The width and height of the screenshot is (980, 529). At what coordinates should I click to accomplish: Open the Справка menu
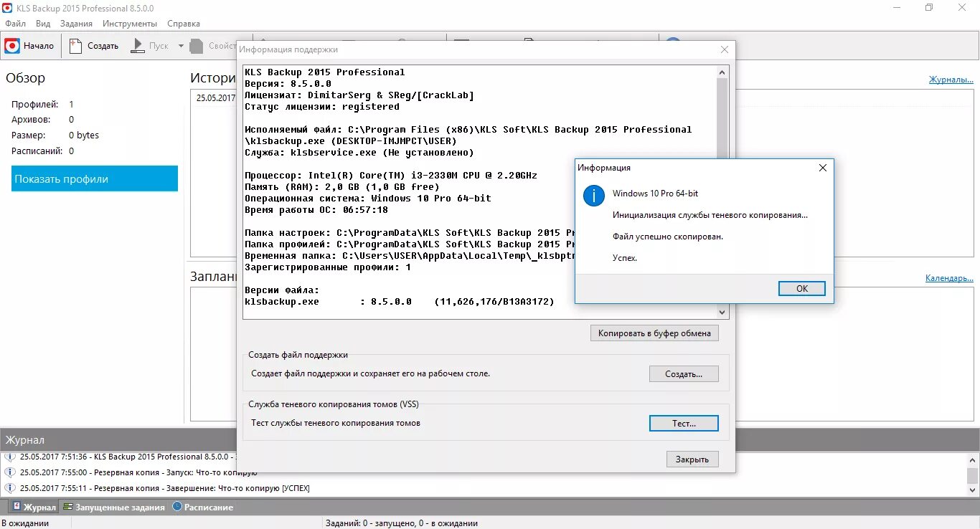point(184,24)
